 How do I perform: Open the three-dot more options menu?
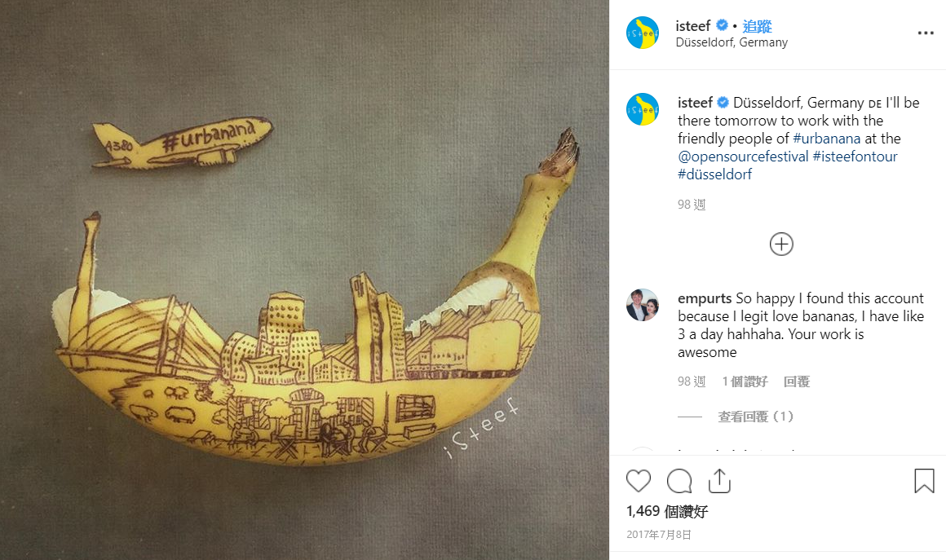(926, 33)
